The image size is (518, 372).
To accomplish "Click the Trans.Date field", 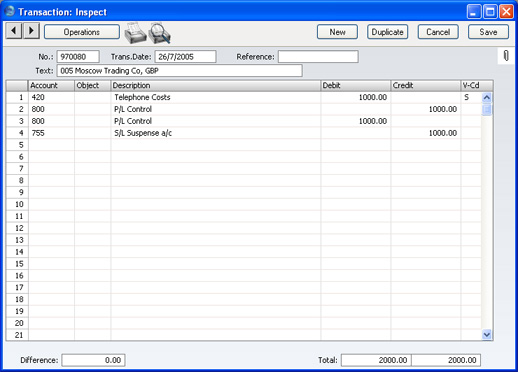I will pos(185,57).
